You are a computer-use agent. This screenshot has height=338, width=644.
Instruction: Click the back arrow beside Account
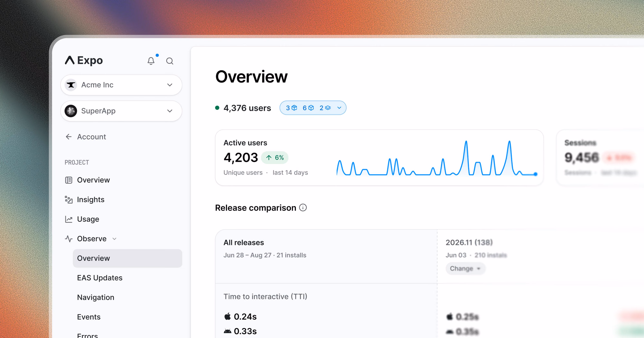pyautogui.click(x=69, y=137)
